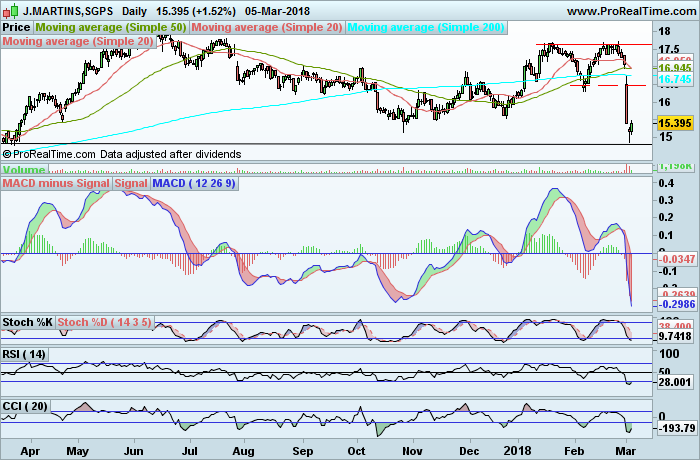Click the Volume panel label
The image size is (700, 460).
click(x=24, y=170)
